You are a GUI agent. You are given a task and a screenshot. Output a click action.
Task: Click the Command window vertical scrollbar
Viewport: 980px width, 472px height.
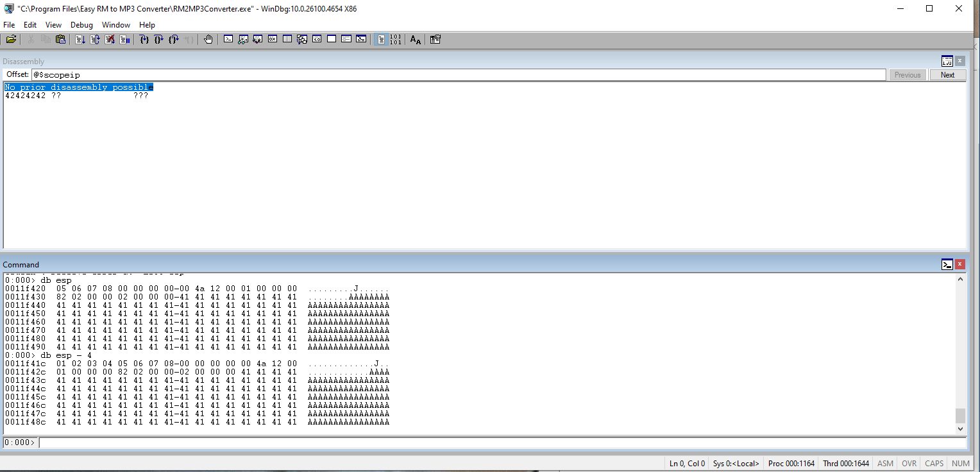point(960,353)
